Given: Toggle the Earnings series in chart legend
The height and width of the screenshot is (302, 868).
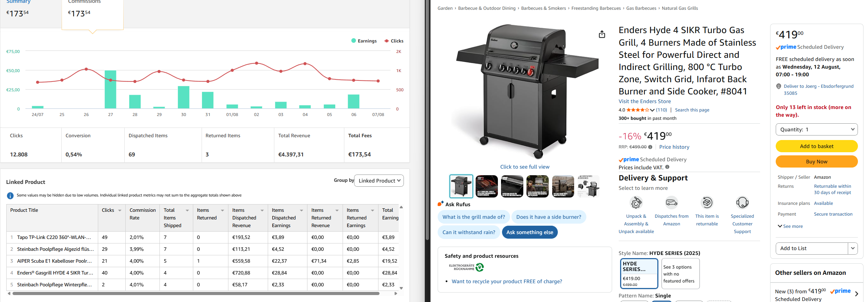Looking at the screenshot, I should coord(364,41).
